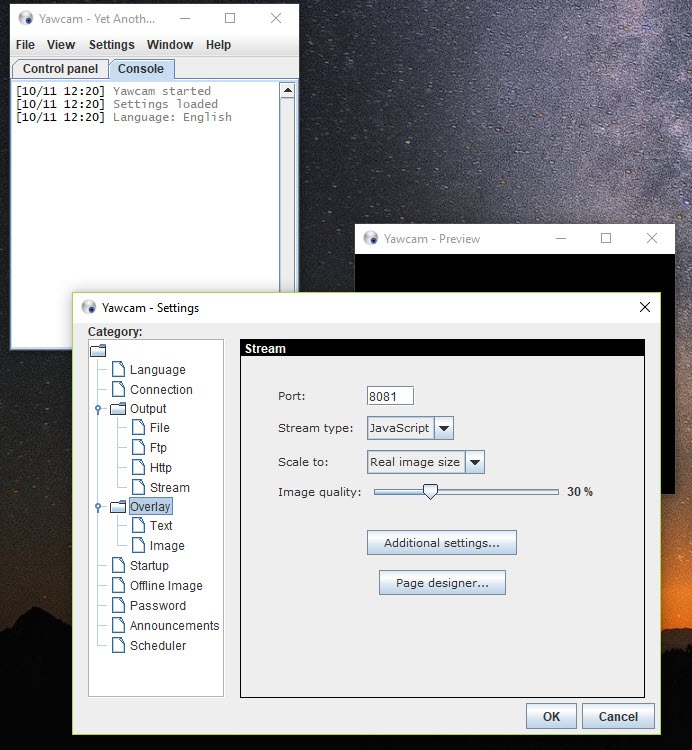
Task: Cancel the Settings dialog
Action: click(618, 717)
